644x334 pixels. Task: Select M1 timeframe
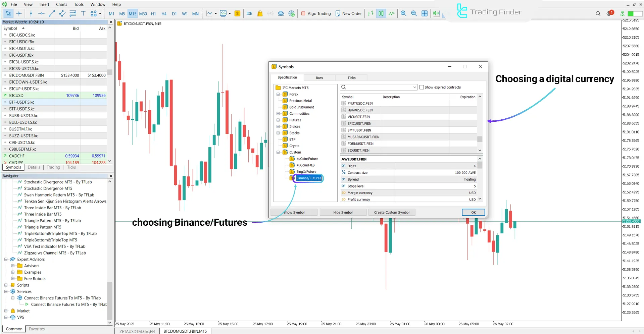112,14
